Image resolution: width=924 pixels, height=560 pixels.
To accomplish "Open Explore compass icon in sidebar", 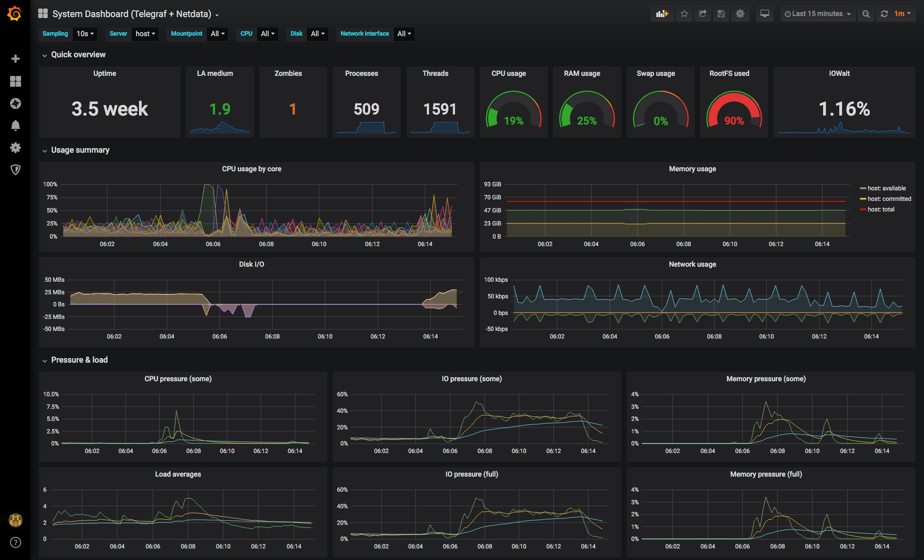I will click(x=16, y=103).
